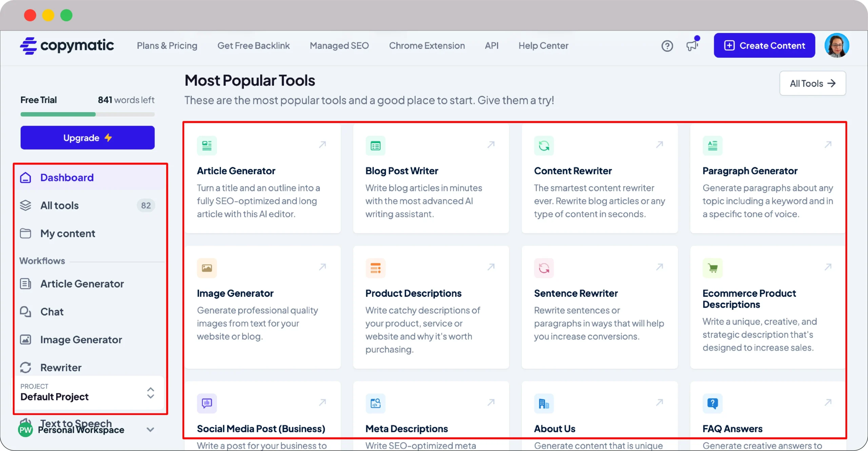Click the Ecommerce Product Descriptions cart icon
Image resolution: width=868 pixels, height=451 pixels.
pos(712,268)
